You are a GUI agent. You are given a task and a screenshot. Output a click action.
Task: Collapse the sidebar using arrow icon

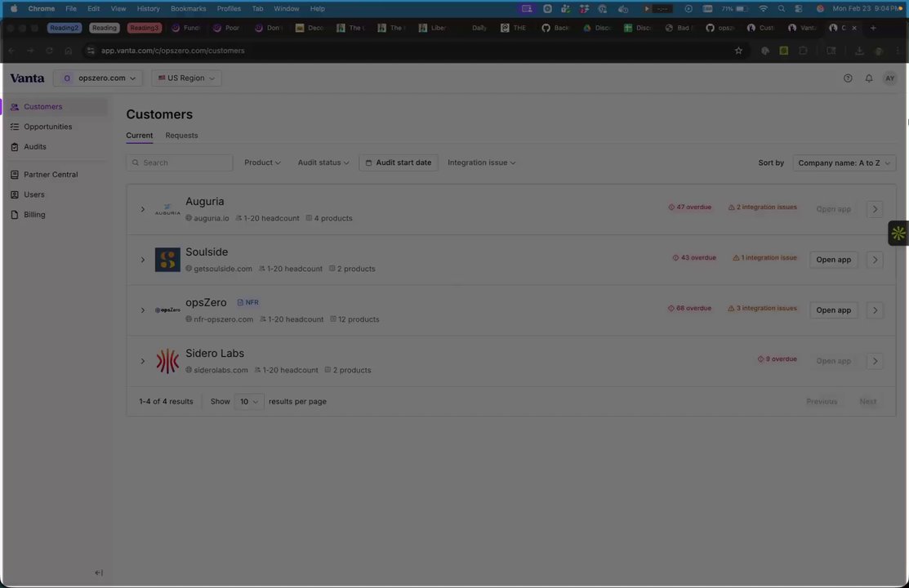[x=99, y=572]
